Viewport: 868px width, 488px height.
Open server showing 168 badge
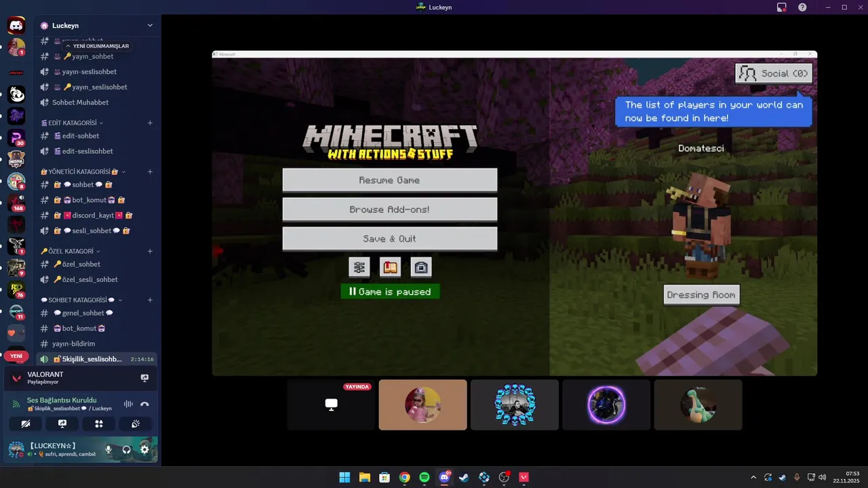click(16, 202)
